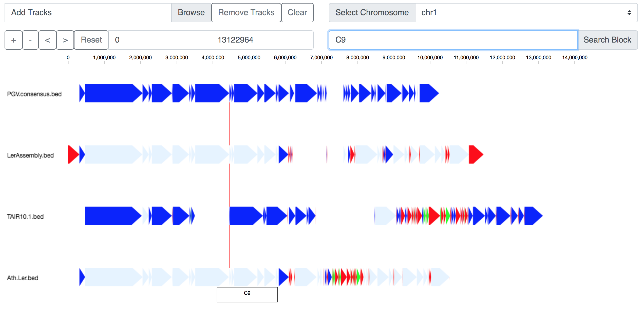Pan right with the > button
This screenshot has width=644, height=311.
coord(65,40)
